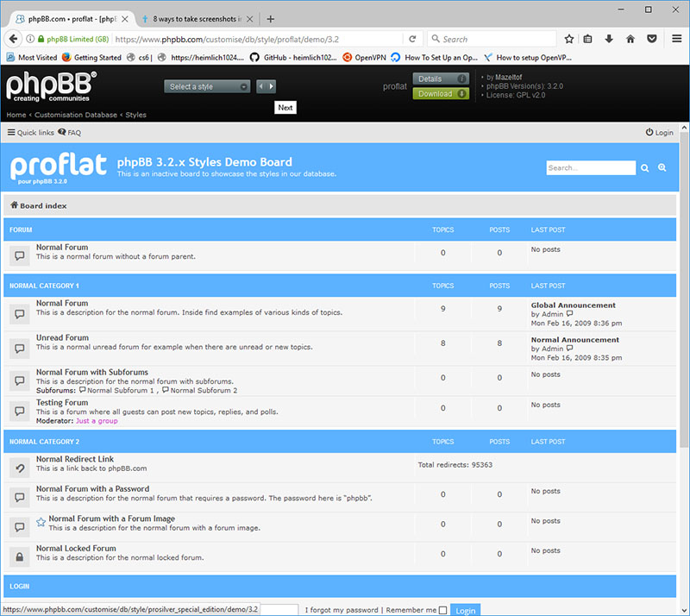
Task: Show site info icon in address bar
Action: coord(30,39)
